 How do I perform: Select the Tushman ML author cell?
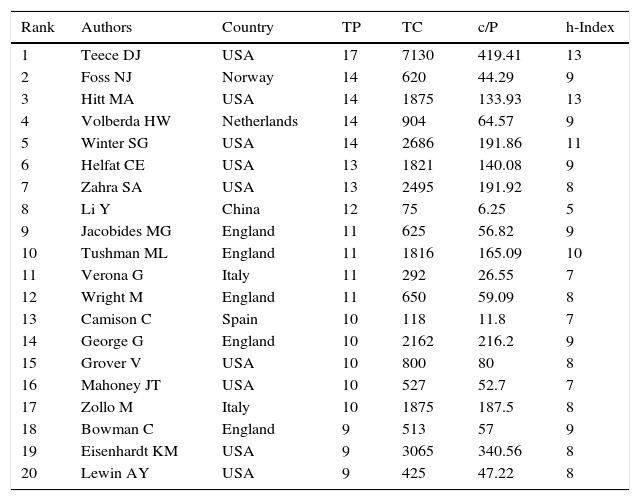(120, 254)
